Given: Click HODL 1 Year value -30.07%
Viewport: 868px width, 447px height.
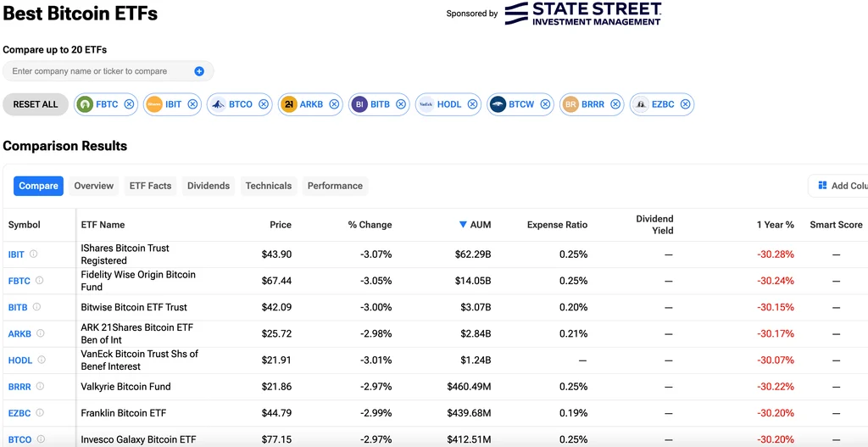Looking at the screenshot, I should (776, 360).
